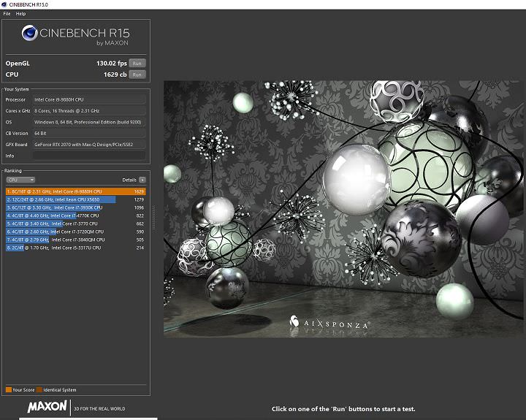Run the CPU benchmark test
Image resolution: width=526 pixels, height=420 pixels.
(x=137, y=75)
